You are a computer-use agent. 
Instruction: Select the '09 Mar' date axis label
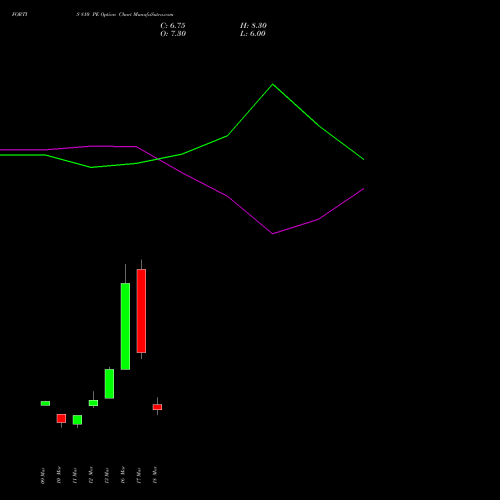pyautogui.click(x=43, y=476)
